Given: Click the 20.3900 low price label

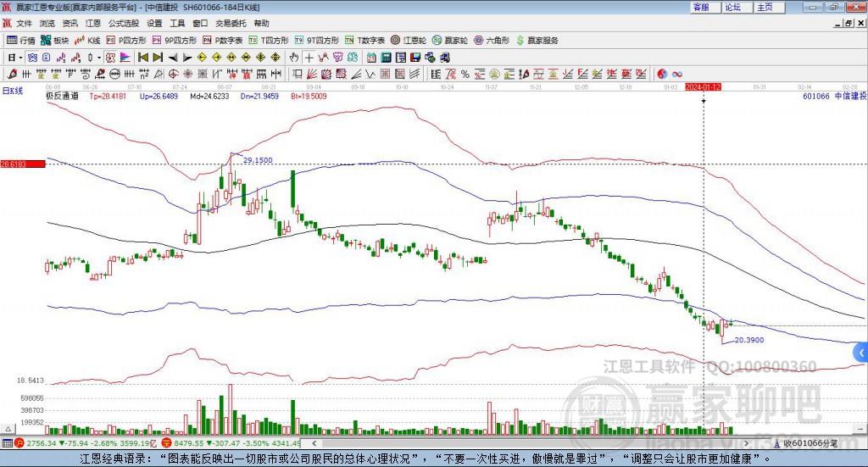Looking at the screenshot, I should [x=749, y=340].
